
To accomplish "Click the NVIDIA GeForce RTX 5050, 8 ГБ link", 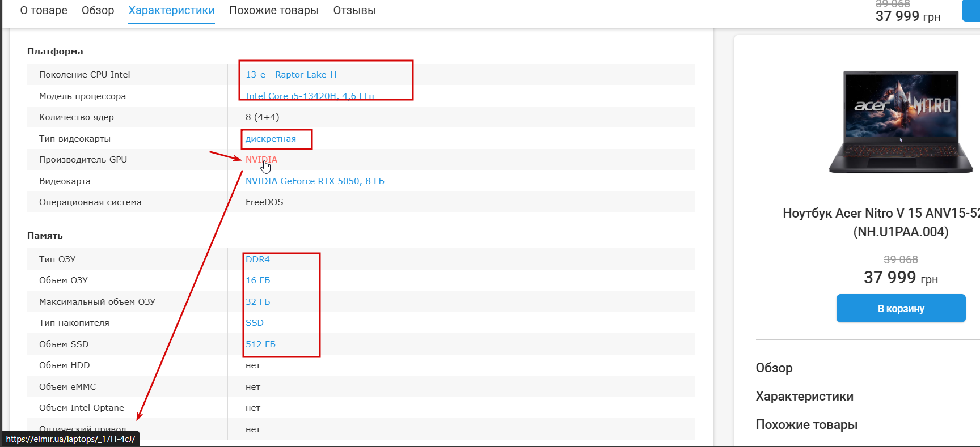I will click(315, 181).
